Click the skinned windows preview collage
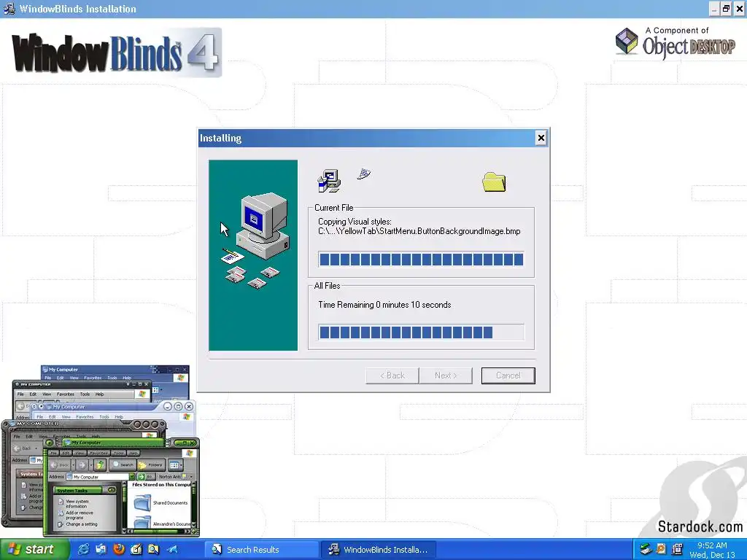This screenshot has width=747, height=560. pos(100,451)
